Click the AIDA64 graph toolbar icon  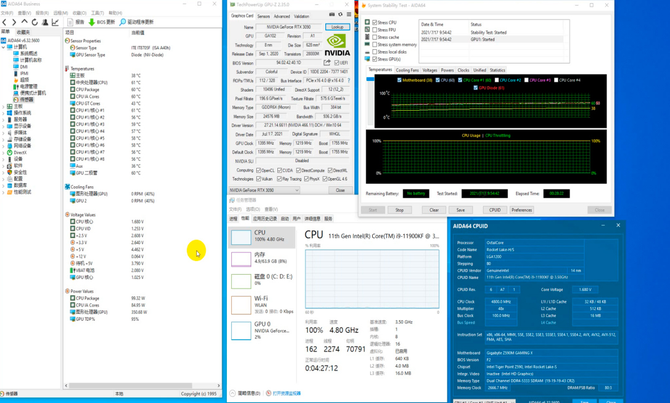point(55,22)
